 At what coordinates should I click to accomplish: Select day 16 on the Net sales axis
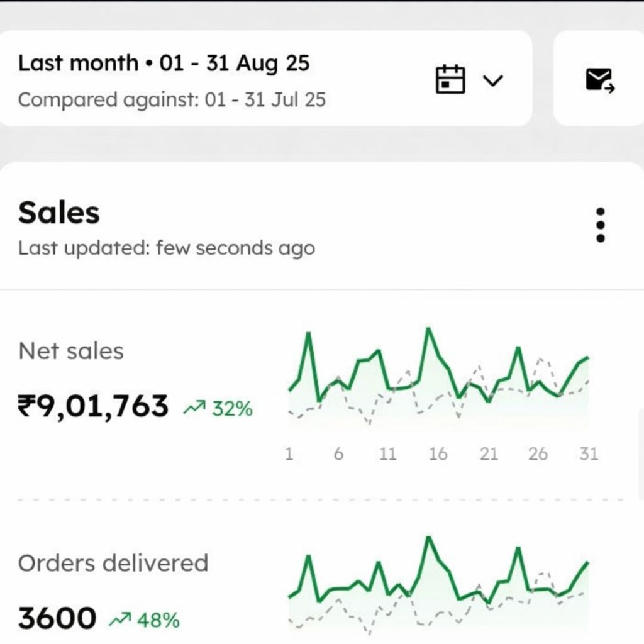(x=438, y=454)
